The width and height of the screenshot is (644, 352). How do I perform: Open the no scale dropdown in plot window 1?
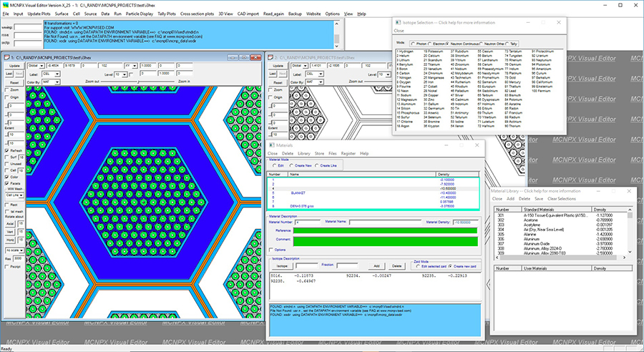click(x=21, y=250)
